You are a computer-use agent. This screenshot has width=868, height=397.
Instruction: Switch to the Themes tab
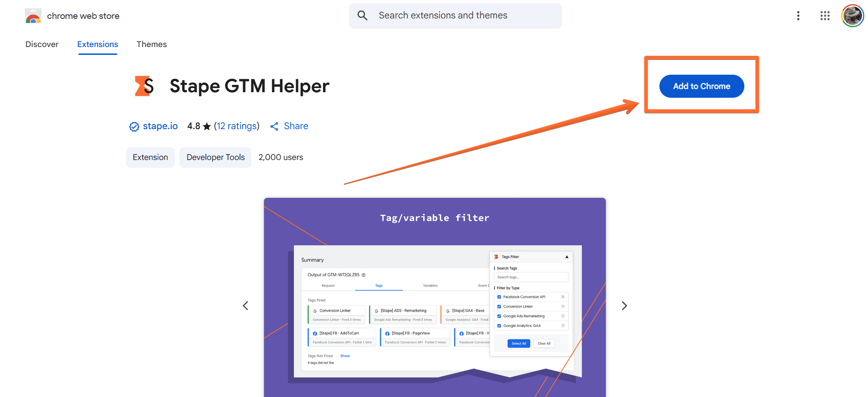151,44
